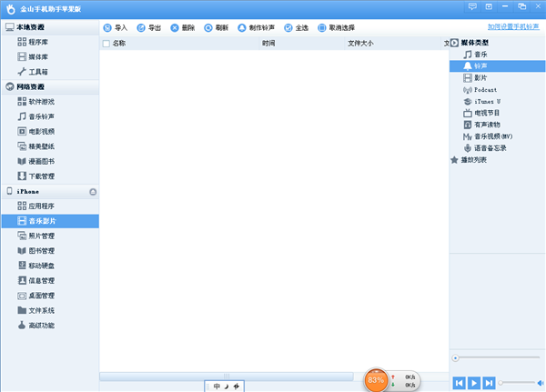Click the next track button
The width and height of the screenshot is (546, 392).
(x=489, y=383)
